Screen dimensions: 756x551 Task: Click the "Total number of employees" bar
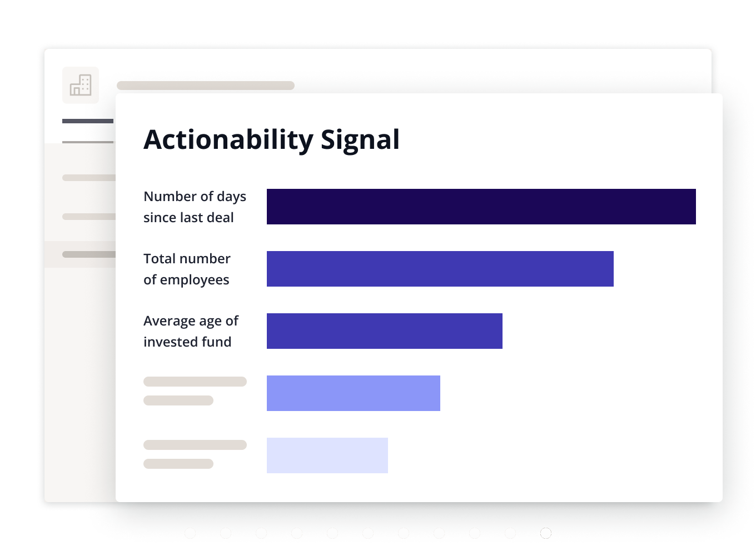pos(440,269)
